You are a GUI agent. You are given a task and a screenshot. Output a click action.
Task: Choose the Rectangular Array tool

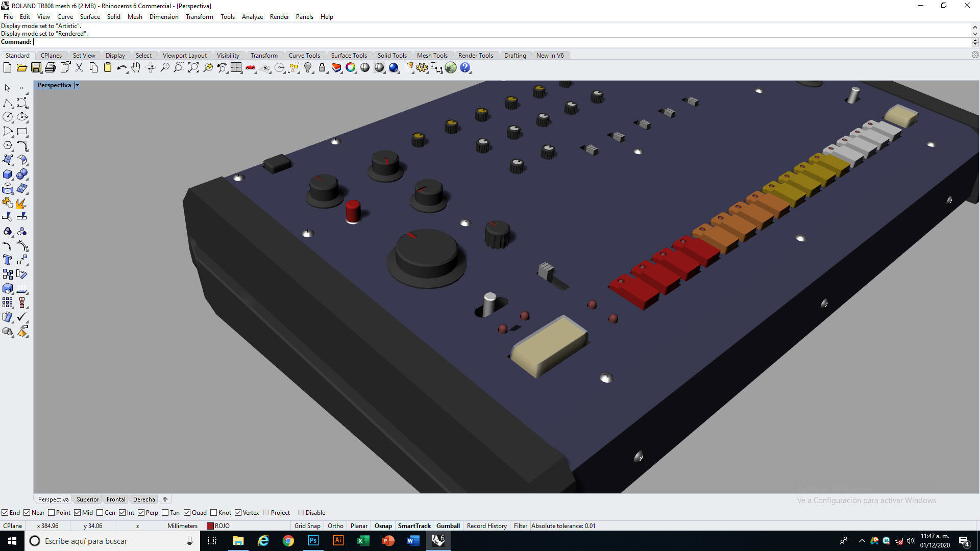(7, 303)
